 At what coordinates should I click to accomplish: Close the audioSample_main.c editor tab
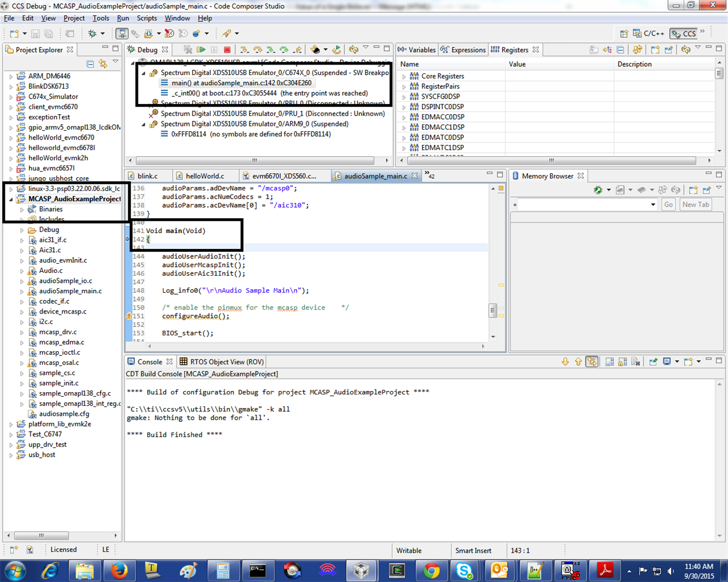pyautogui.click(x=415, y=176)
